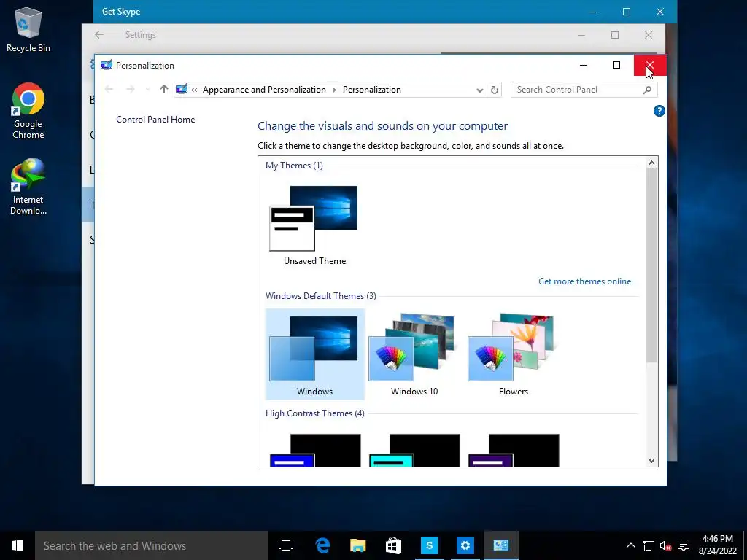This screenshot has width=747, height=560.
Task: Apply the Flowers theme
Action: (513, 354)
